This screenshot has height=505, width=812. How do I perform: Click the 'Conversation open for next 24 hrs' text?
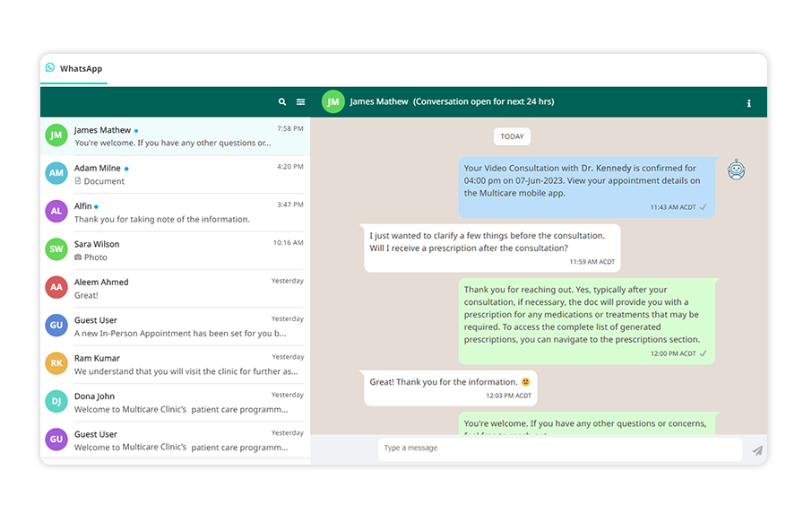(x=484, y=101)
